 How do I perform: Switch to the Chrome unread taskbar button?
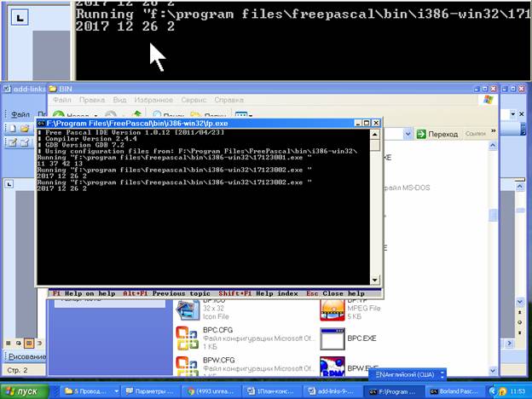point(211,391)
